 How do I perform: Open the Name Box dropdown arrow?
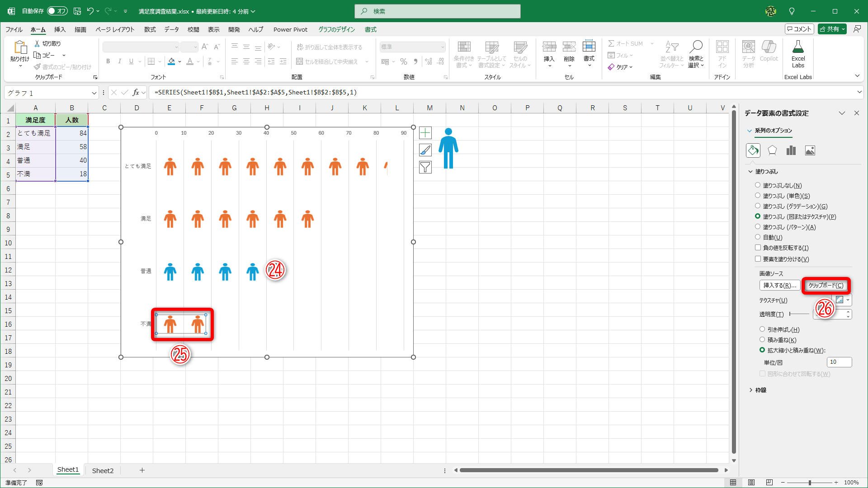[94, 93]
